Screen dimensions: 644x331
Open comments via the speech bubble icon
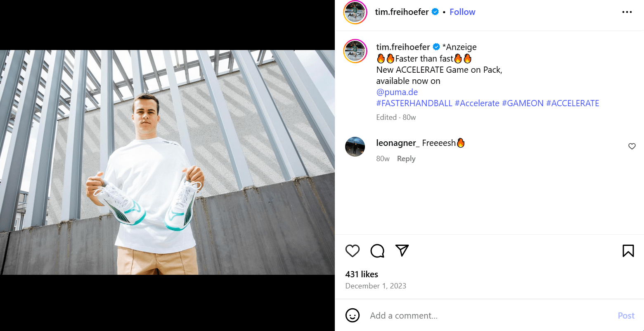tap(377, 251)
